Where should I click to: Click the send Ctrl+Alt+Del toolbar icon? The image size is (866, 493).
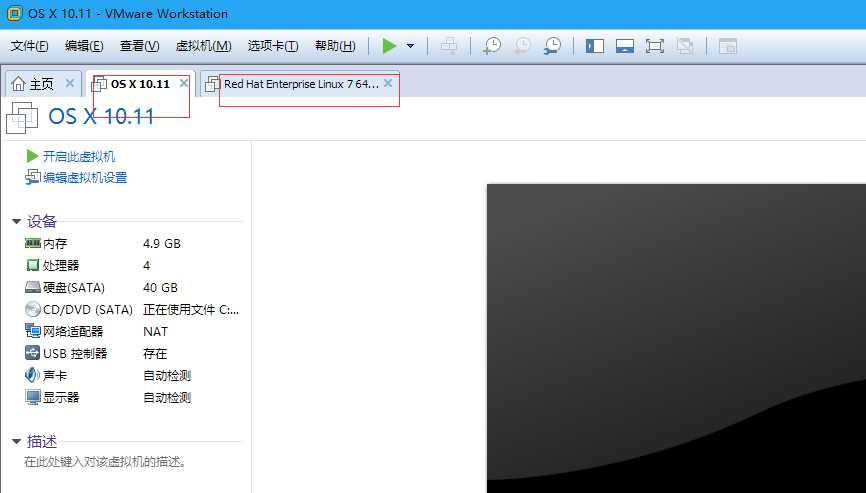(x=448, y=46)
